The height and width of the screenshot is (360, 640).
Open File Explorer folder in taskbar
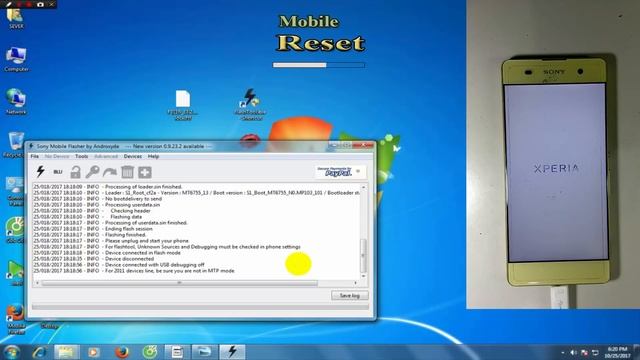66,352
